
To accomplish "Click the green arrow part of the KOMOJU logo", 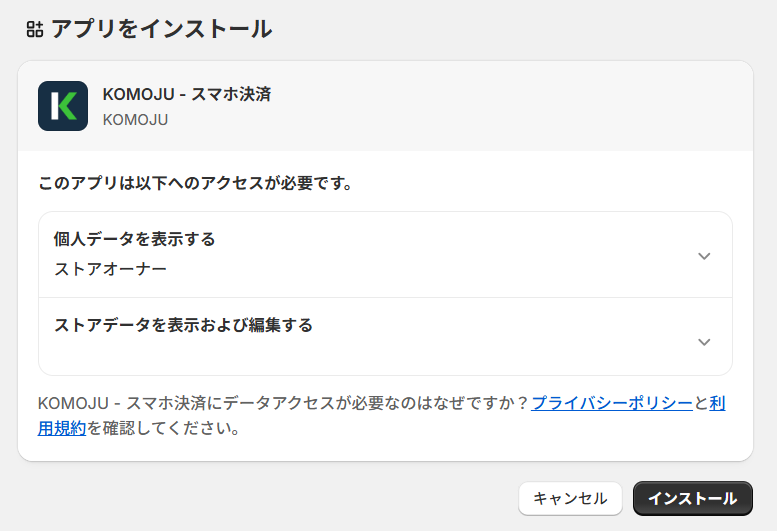I will pos(69,106).
